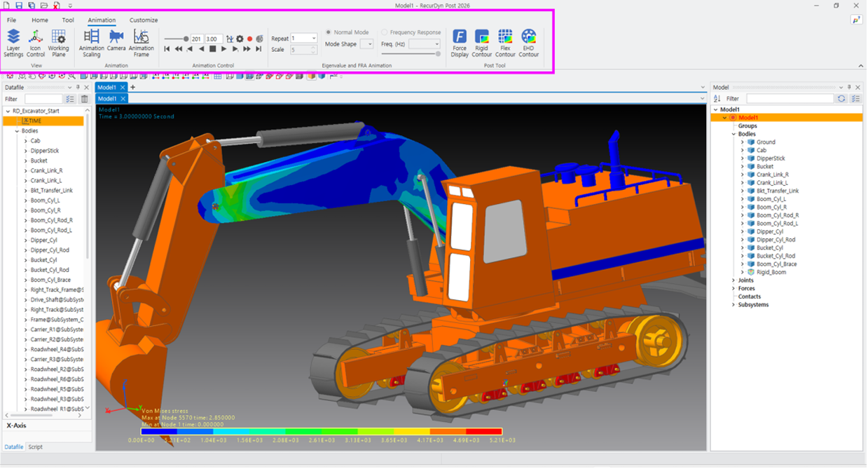This screenshot has width=868, height=469.
Task: Play the animation forward
Action: [224, 49]
